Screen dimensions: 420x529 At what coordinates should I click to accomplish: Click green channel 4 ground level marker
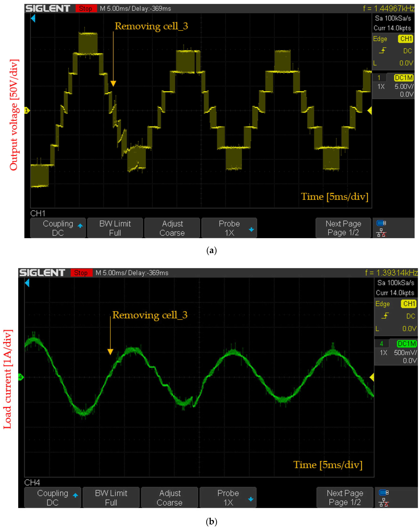(x=21, y=377)
